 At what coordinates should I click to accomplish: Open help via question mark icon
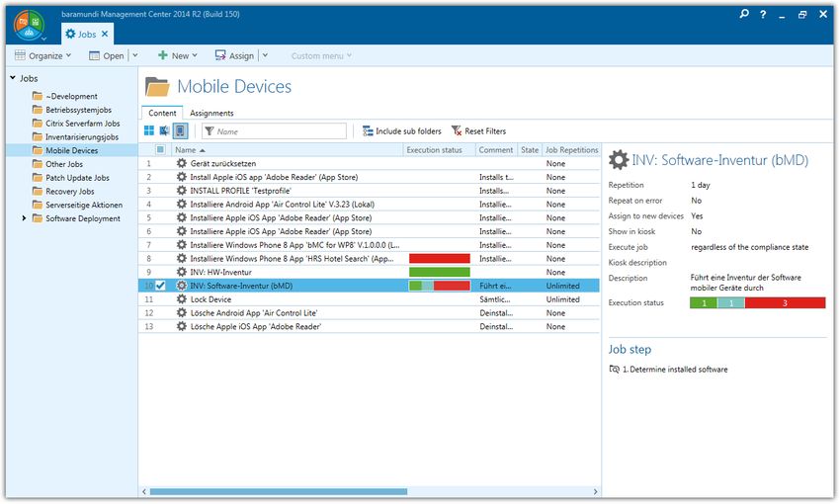point(763,15)
